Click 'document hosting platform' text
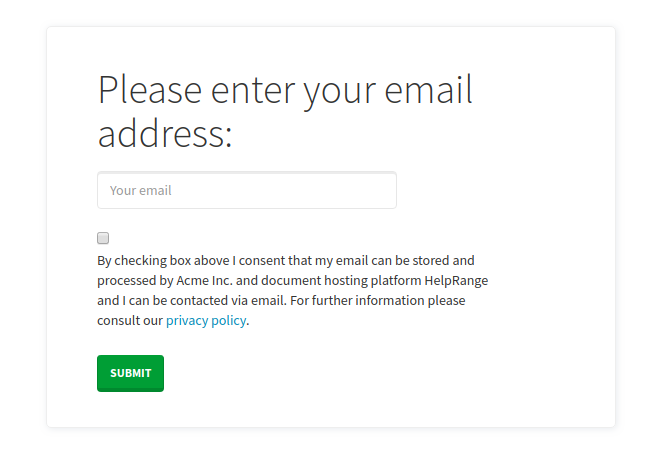This screenshot has height=454, width=656. pos(334,280)
